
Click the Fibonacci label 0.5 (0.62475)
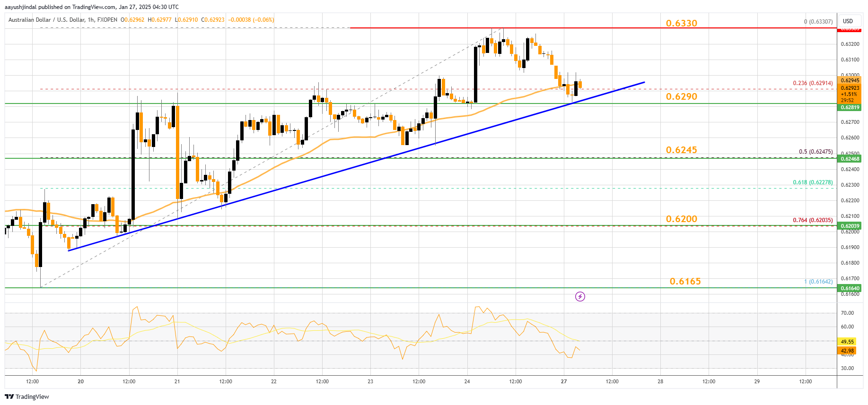(815, 152)
